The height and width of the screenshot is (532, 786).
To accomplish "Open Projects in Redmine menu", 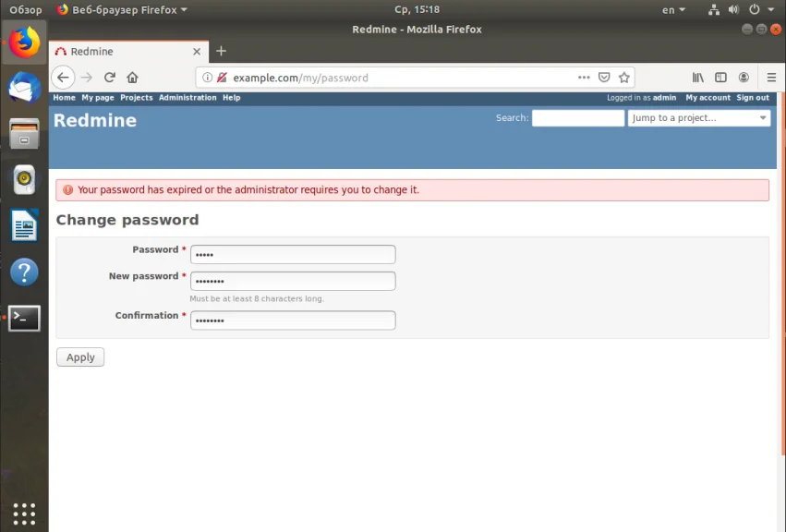I will (137, 98).
